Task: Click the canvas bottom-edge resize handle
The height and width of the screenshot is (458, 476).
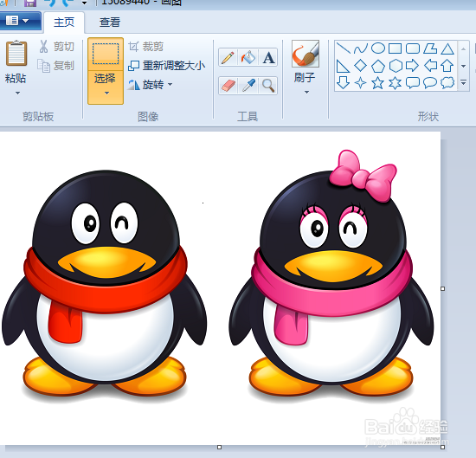Action: tap(219, 447)
